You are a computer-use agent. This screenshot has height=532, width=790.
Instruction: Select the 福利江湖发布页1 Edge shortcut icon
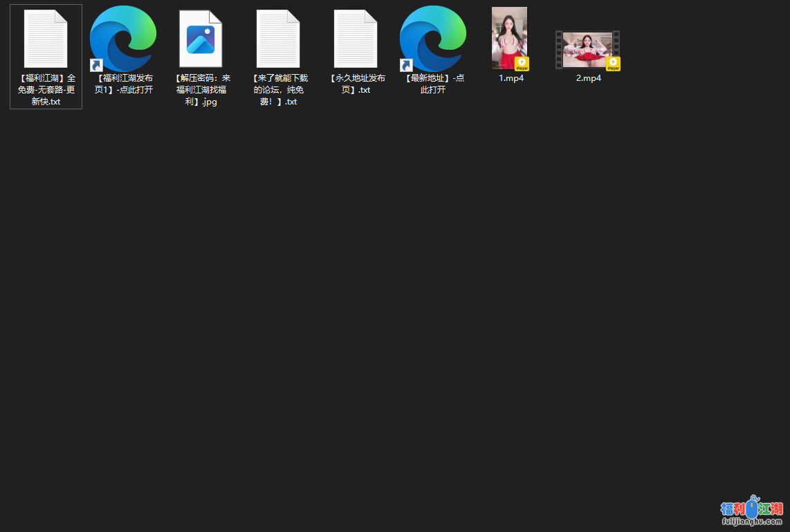(123, 39)
